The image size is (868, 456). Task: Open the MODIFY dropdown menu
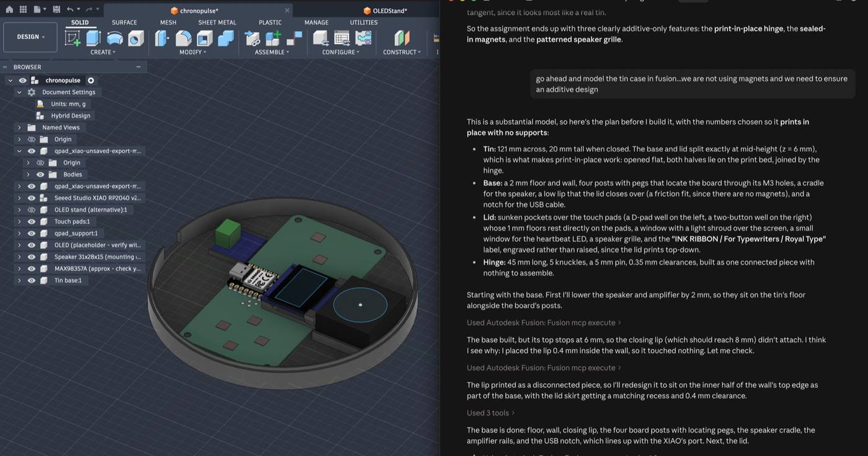(193, 52)
